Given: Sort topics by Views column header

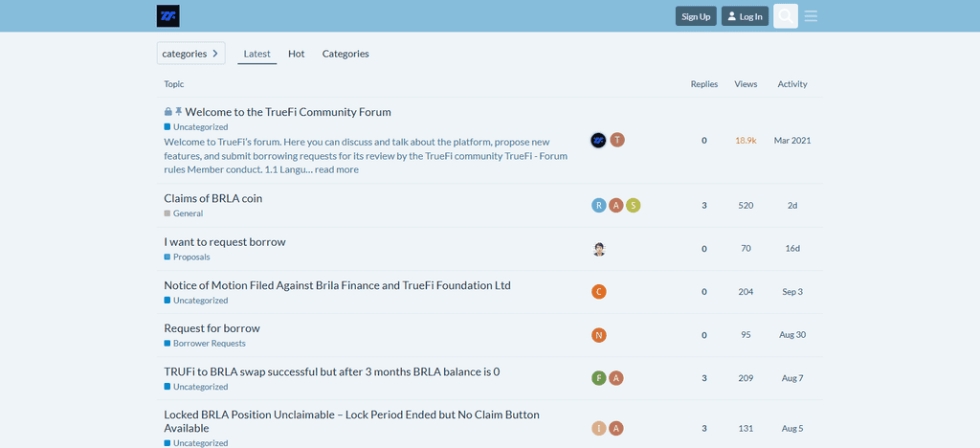Looking at the screenshot, I should click(x=746, y=83).
